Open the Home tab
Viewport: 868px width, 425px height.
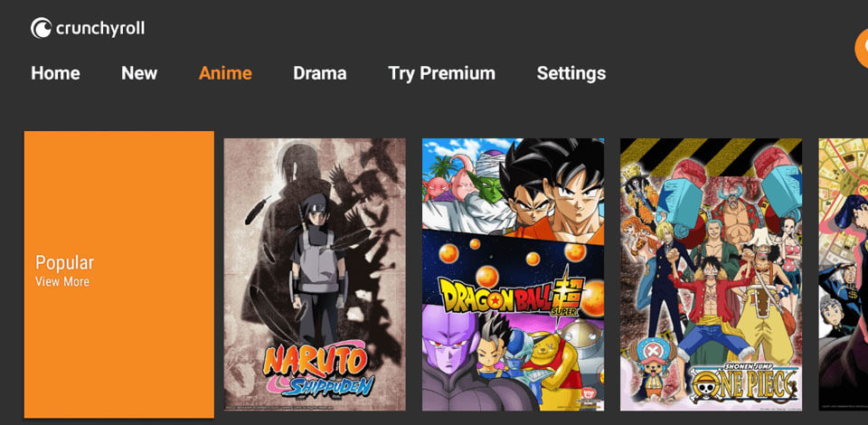pos(55,73)
